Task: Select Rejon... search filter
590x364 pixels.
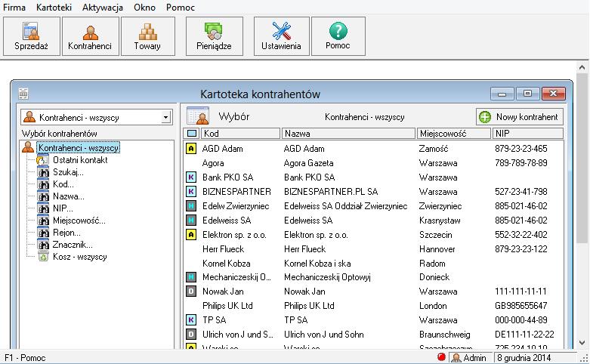Action: pos(66,233)
